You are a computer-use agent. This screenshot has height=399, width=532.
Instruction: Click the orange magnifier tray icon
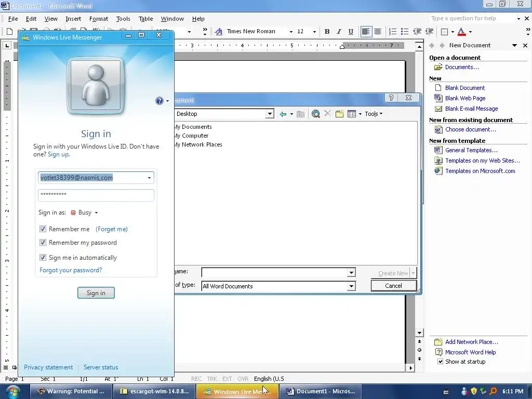(493, 391)
